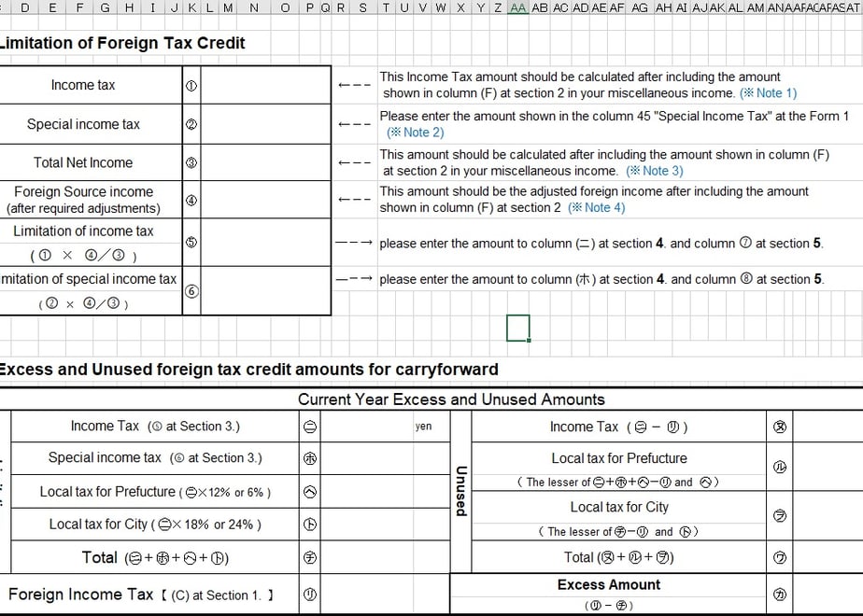Select the Limitation of income tax amount cell ⑤

pos(266,243)
